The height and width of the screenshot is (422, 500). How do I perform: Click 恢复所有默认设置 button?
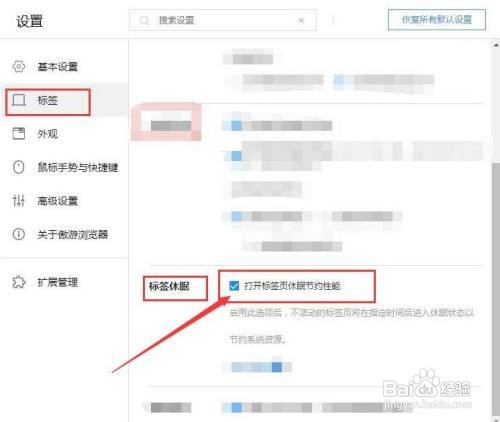click(x=437, y=20)
